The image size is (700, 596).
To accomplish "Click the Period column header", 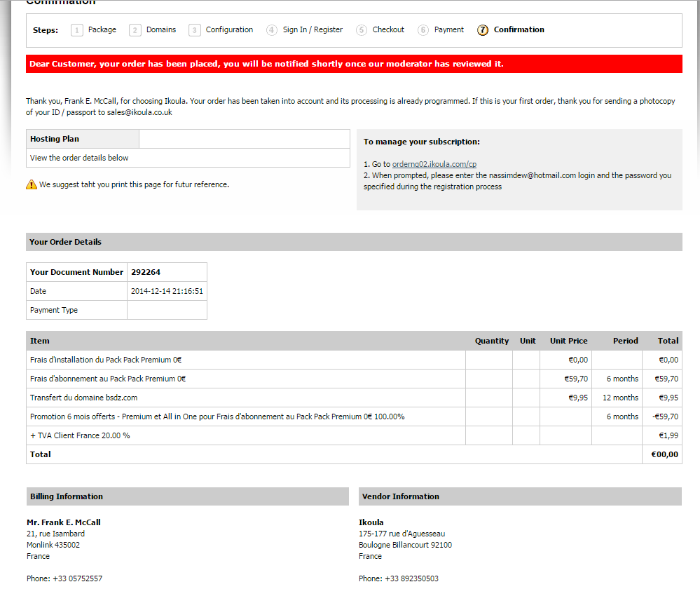I will [x=625, y=341].
